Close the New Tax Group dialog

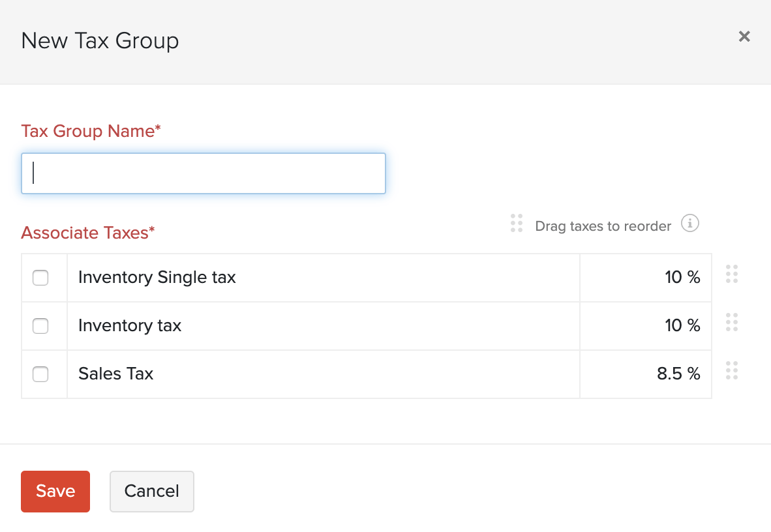point(744,37)
